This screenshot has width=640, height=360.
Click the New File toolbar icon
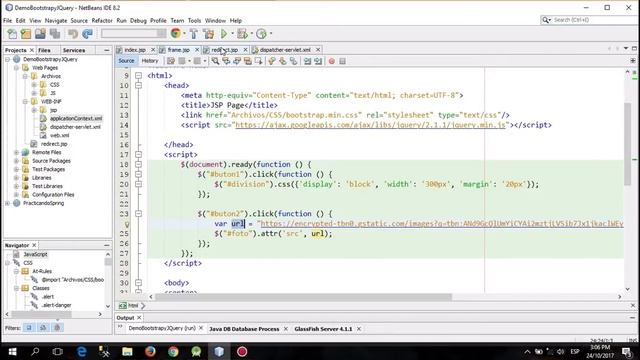12,34
